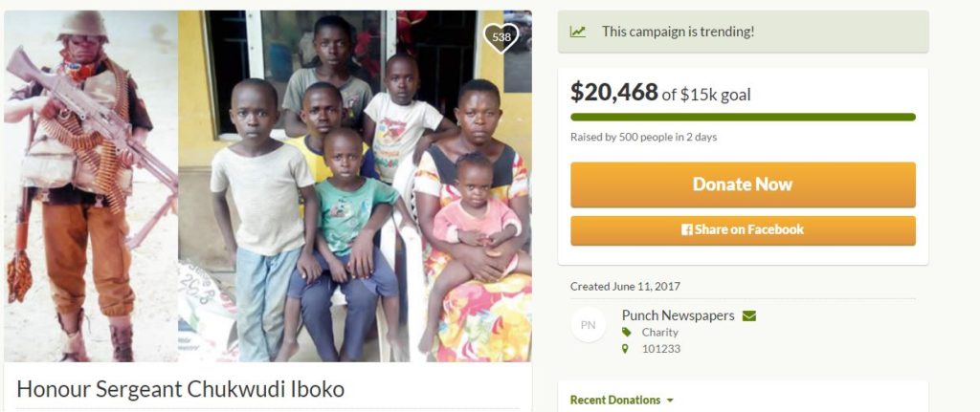Click the Charity category link

[x=659, y=333]
